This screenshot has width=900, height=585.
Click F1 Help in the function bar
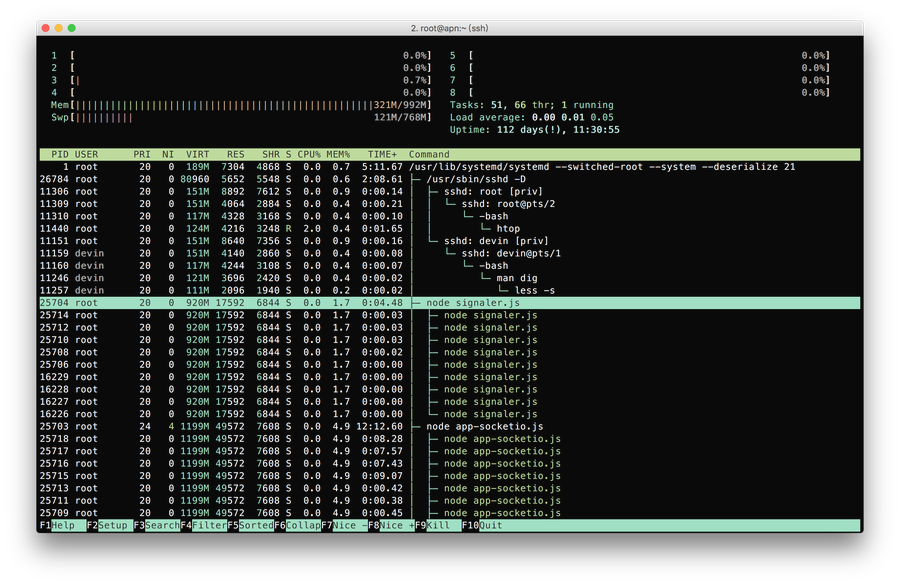[63, 525]
